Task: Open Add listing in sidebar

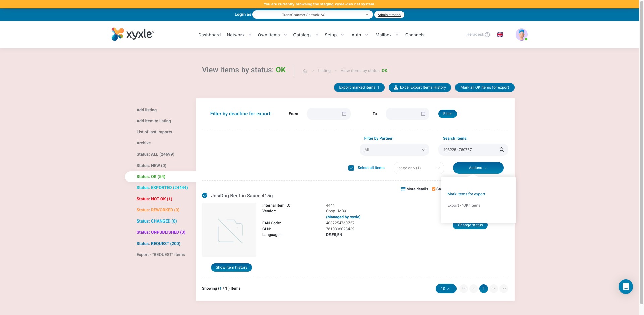Action: click(147, 110)
